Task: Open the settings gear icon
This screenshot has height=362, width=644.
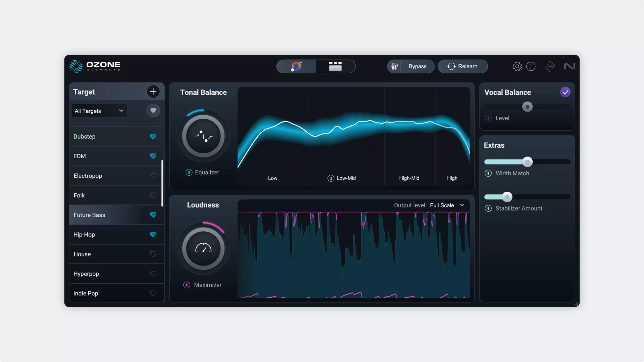Action: point(517,66)
